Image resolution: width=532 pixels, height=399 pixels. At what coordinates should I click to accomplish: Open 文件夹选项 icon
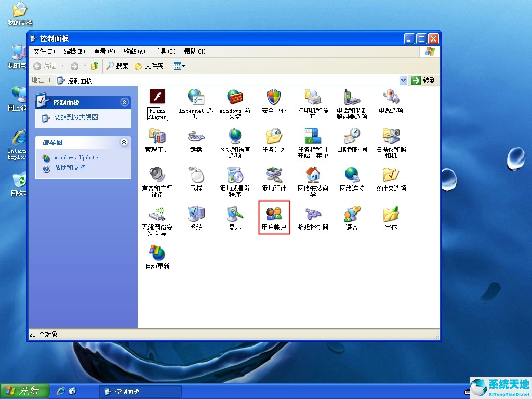pos(391,179)
